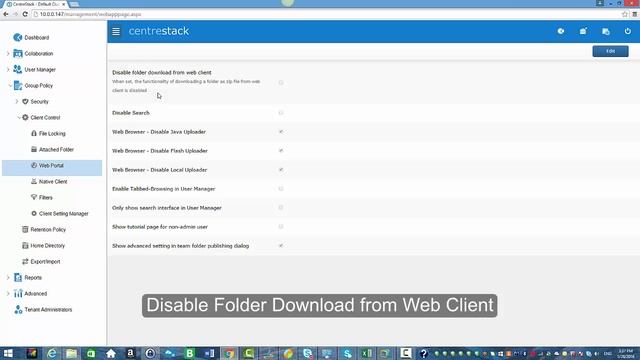Click the Filters funnel icon
The width and height of the screenshot is (640, 360).
pyautogui.click(x=34, y=197)
